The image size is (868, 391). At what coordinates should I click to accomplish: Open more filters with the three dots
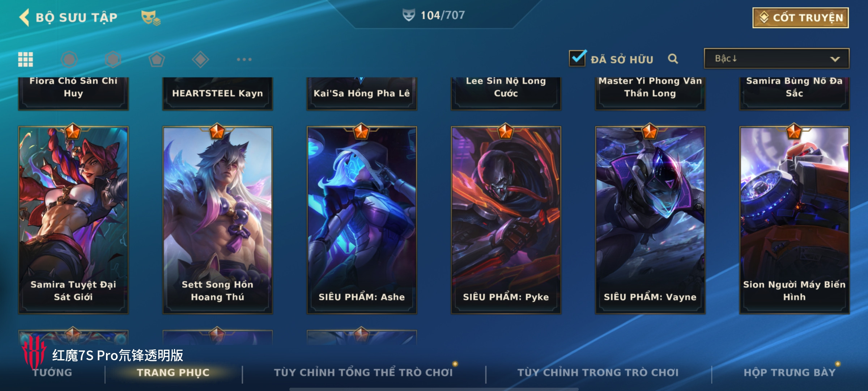coord(244,59)
